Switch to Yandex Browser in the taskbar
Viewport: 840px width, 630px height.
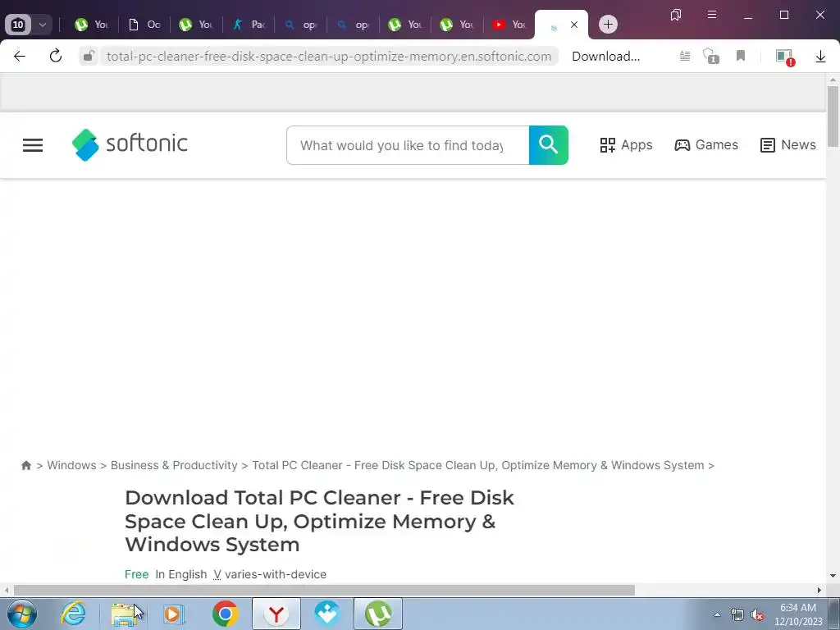coord(276,614)
